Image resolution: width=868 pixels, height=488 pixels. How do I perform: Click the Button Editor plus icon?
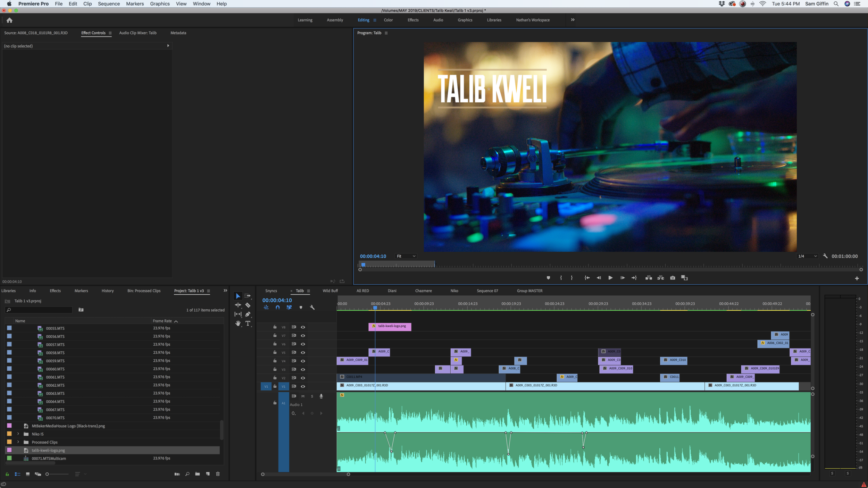857,278
